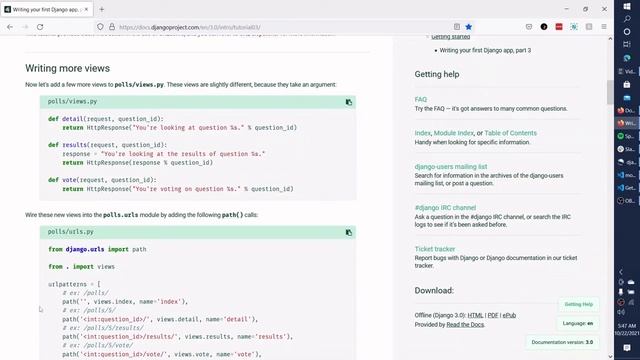Open the Mail app on the taskbar
This screenshot has height=360, width=640.
[x=627, y=98]
